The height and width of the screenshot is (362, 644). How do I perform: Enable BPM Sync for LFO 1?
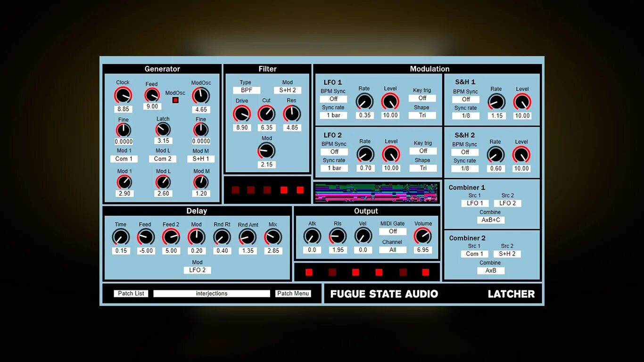[x=333, y=99]
